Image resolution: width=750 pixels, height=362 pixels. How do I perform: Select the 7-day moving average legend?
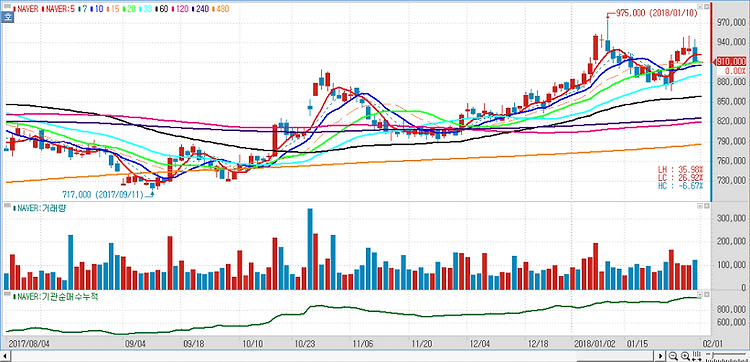pos(83,9)
